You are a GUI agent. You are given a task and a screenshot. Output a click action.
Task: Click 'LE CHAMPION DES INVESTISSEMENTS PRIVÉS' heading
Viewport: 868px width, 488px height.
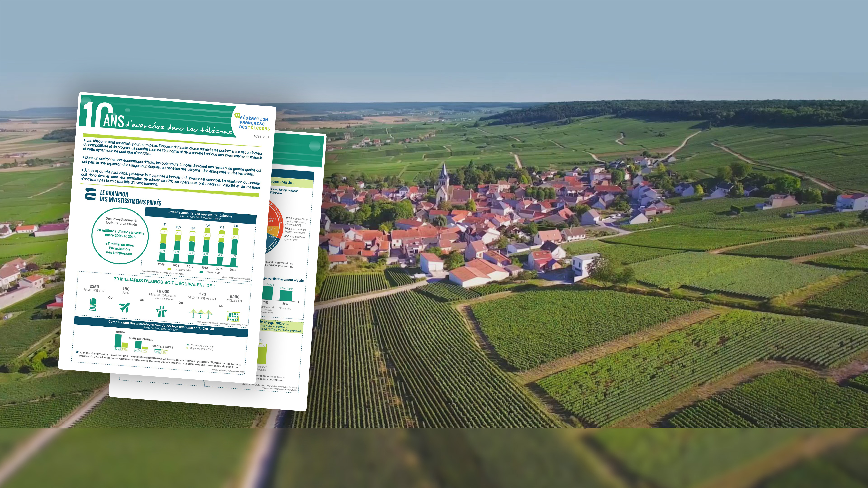coord(130,198)
